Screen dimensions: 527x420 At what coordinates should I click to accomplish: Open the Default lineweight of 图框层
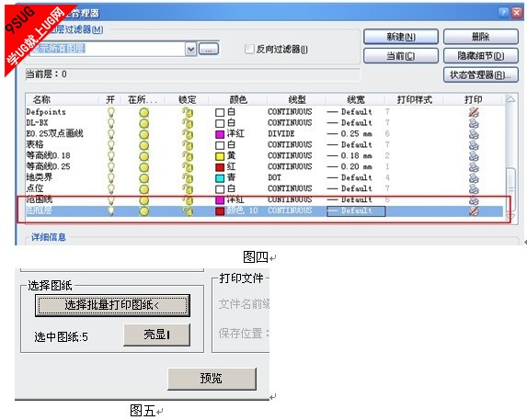pos(356,211)
